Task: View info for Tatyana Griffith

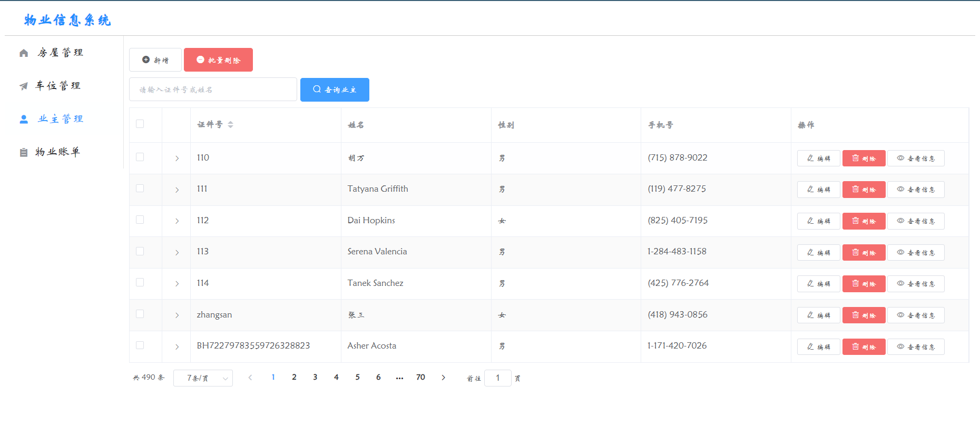Action: pyautogui.click(x=916, y=190)
